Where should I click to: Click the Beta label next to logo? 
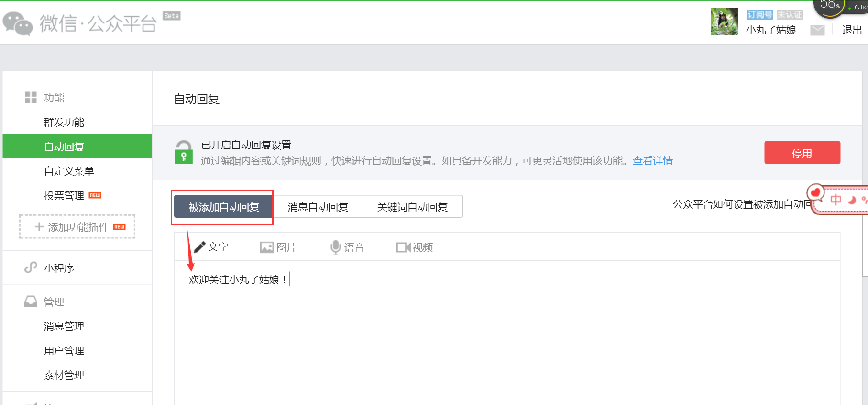171,16
